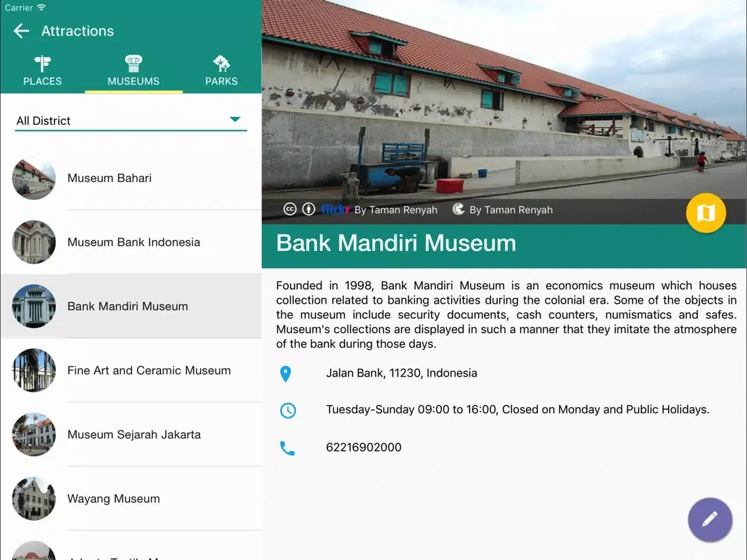Select Bank Mandiri Museum list item
Viewport: 747px width, 560px height.
pos(131,306)
